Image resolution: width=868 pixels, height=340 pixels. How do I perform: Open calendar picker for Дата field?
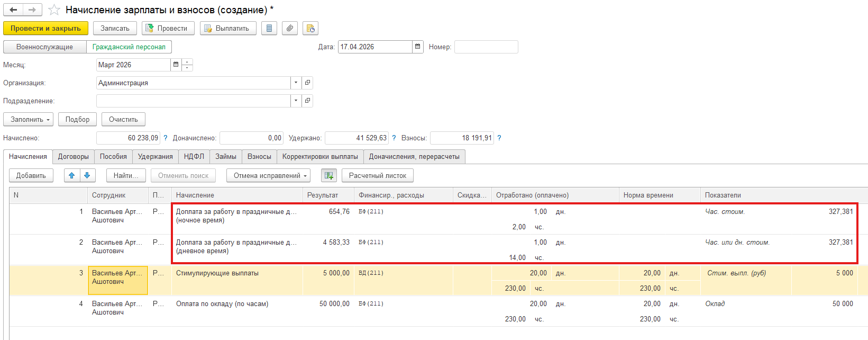(418, 47)
